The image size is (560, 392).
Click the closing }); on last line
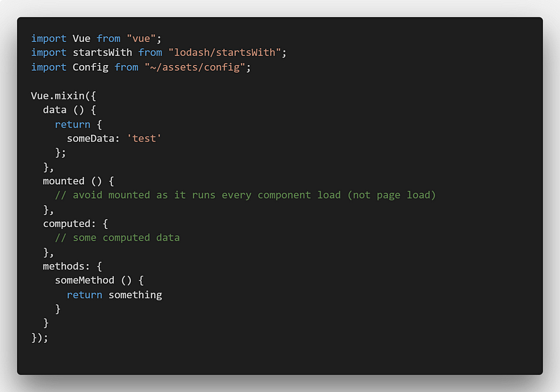coord(39,337)
